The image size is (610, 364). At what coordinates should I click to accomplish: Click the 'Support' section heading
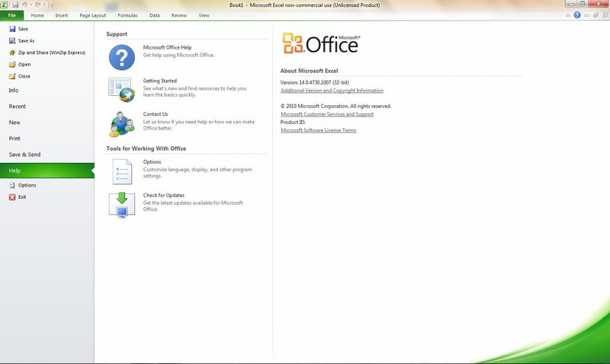coord(117,34)
